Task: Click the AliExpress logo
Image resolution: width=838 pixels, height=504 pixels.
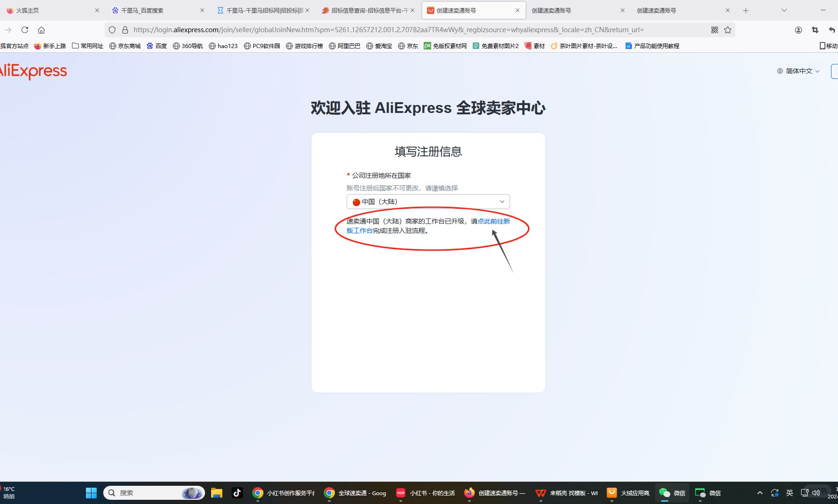Action: [x=33, y=71]
